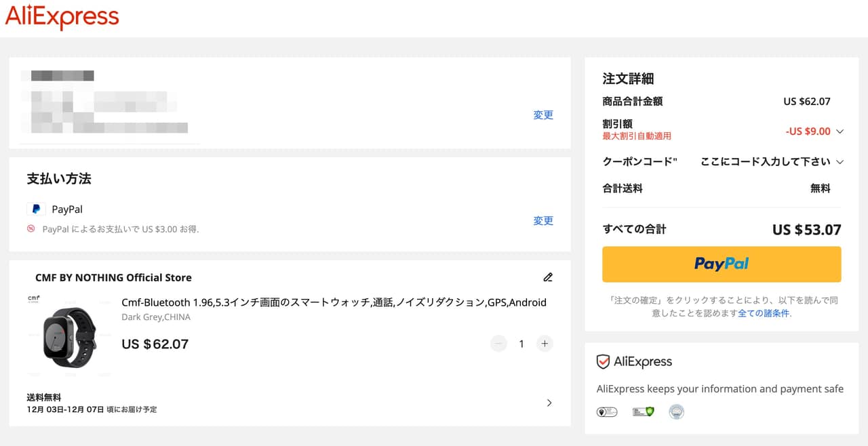Expand the discount amount details chevron

[x=840, y=131]
